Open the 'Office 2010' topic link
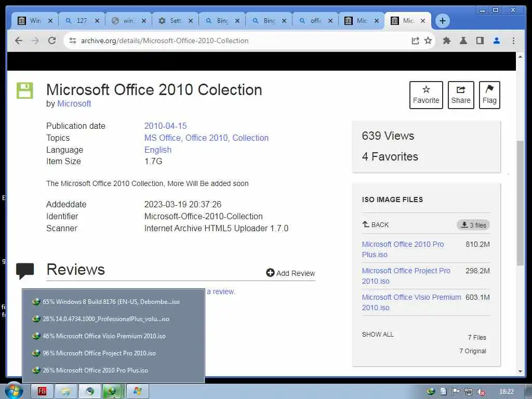 [x=207, y=138]
